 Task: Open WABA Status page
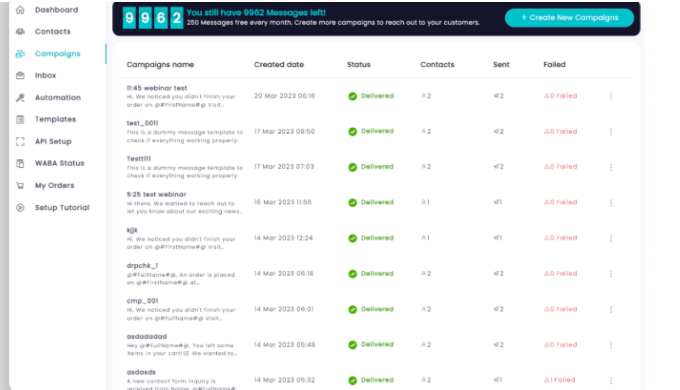[59, 163]
